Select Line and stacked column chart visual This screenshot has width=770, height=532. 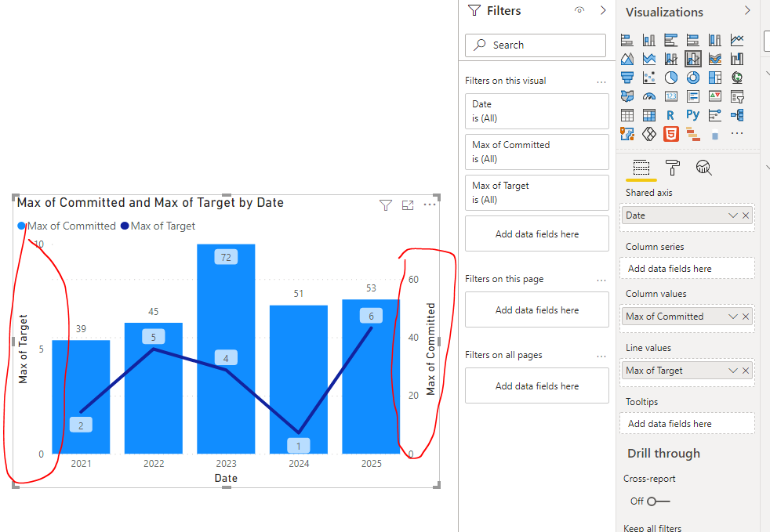[x=670, y=59]
